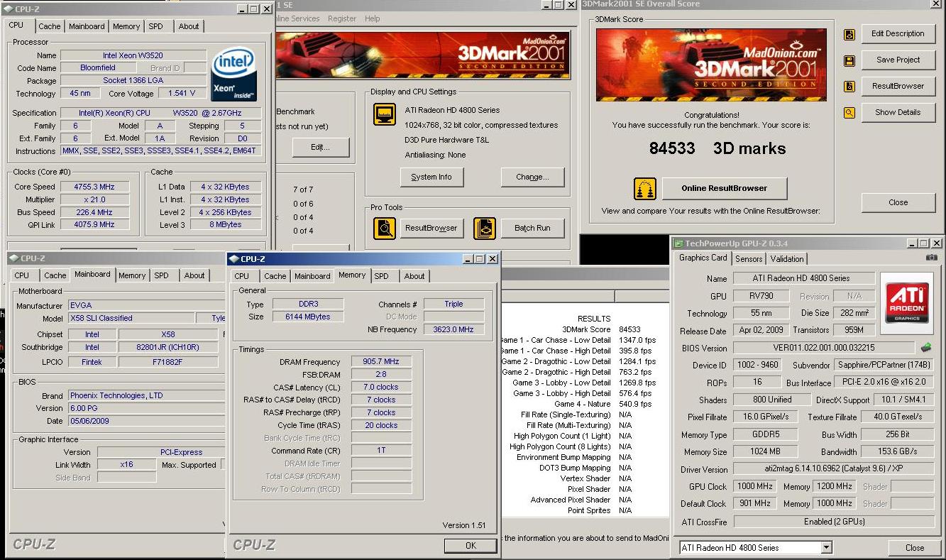
Task: Click the System Info button
Action: 431,177
